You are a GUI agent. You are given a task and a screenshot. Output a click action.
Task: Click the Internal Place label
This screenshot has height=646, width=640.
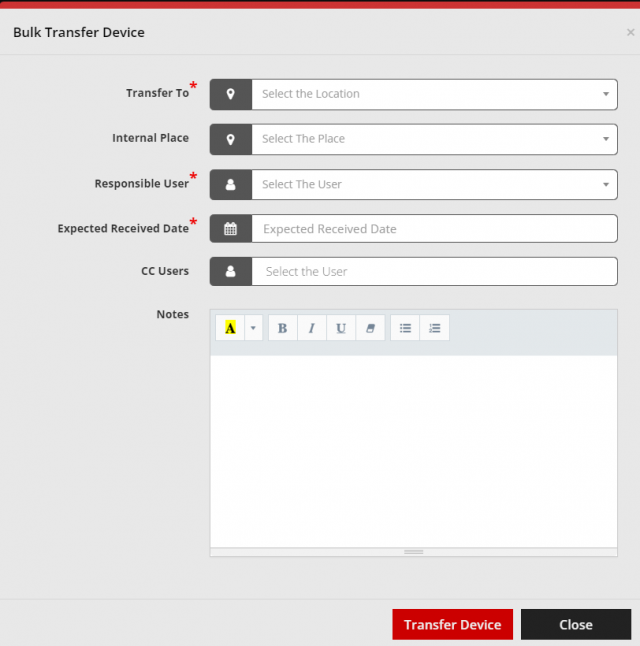150,138
